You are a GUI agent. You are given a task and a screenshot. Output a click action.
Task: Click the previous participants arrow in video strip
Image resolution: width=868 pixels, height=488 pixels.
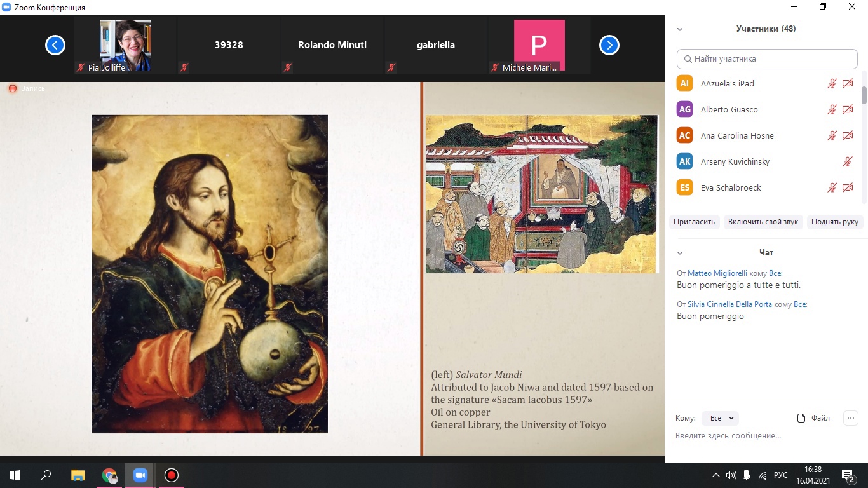tap(55, 45)
